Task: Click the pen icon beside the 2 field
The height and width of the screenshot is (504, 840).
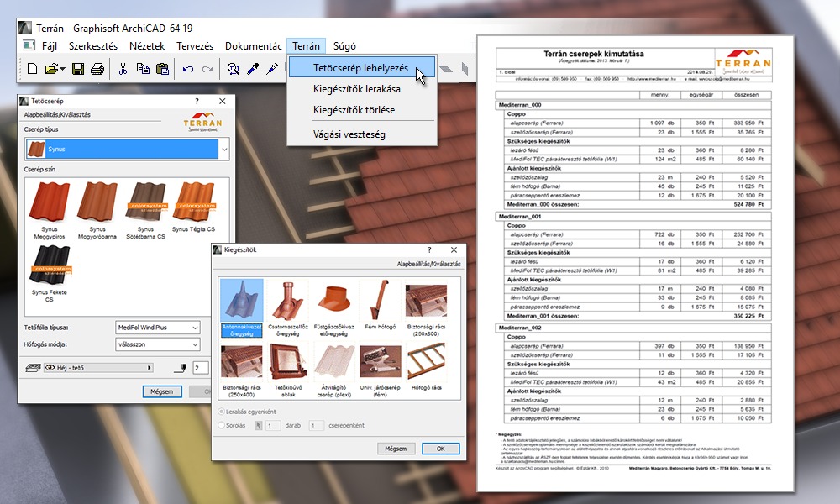Action: pos(181,367)
